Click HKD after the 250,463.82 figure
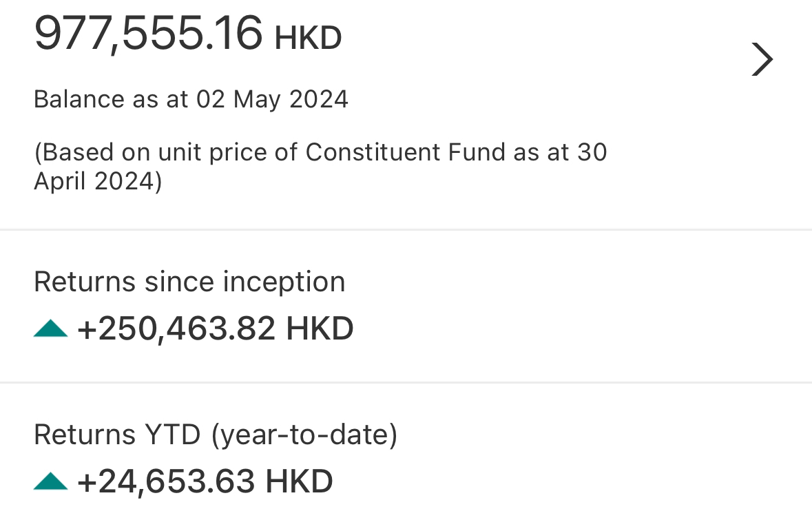The width and height of the screenshot is (812, 531). [x=320, y=329]
